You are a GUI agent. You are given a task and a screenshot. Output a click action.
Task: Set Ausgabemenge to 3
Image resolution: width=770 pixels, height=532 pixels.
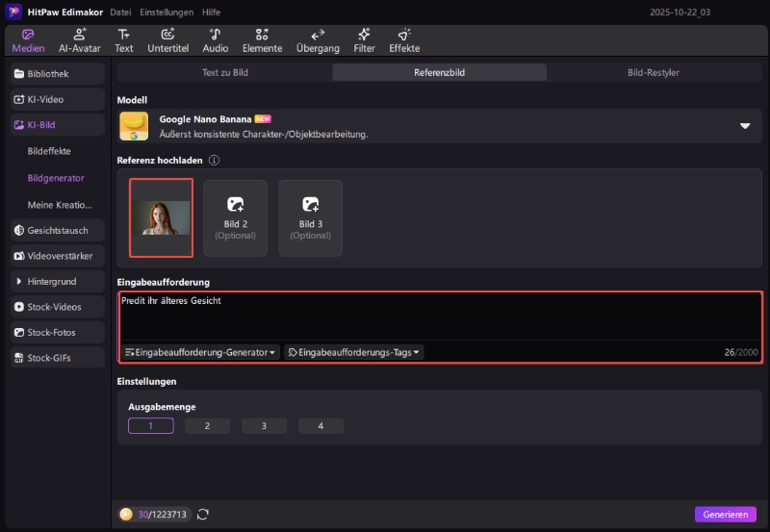(264, 425)
